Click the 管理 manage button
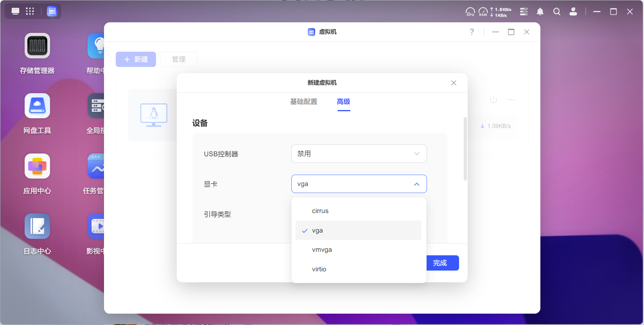644x325 pixels. pyautogui.click(x=179, y=59)
